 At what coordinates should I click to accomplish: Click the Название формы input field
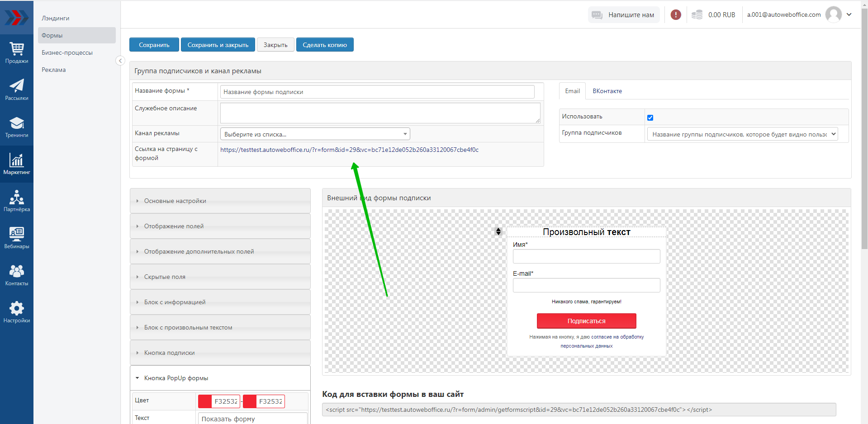[x=377, y=92]
